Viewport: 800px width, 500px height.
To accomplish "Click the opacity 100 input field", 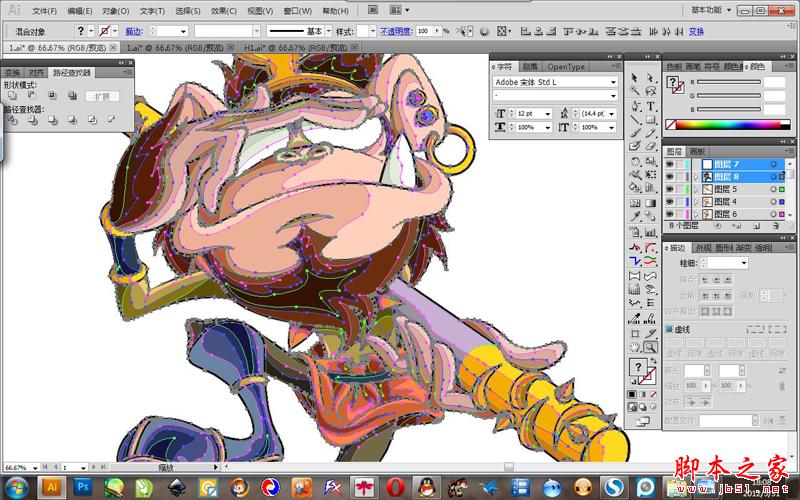I will [424, 32].
